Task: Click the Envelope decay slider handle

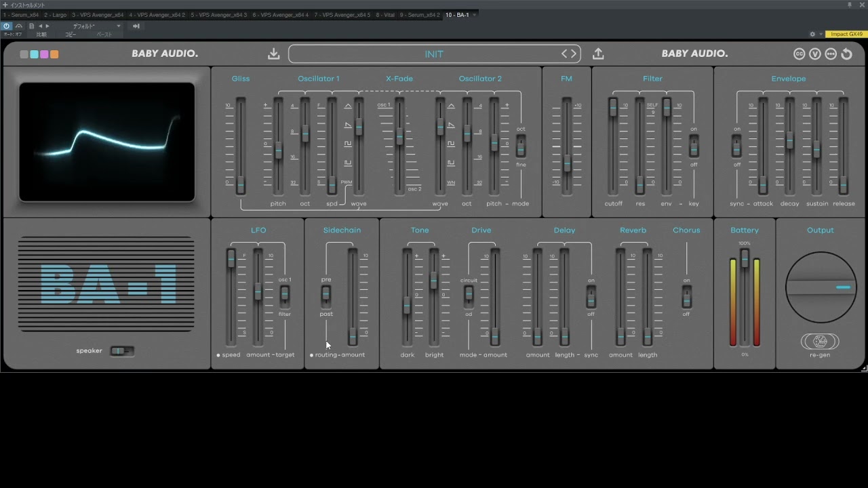Action: point(789,141)
